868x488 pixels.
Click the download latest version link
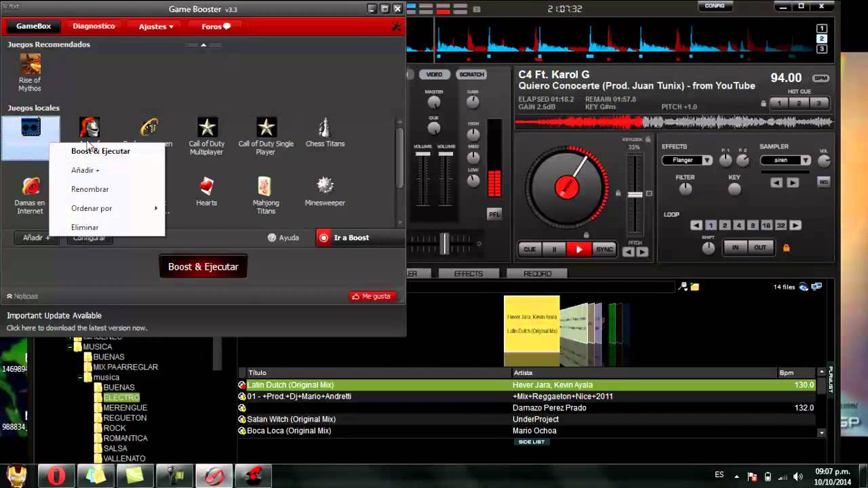[77, 328]
